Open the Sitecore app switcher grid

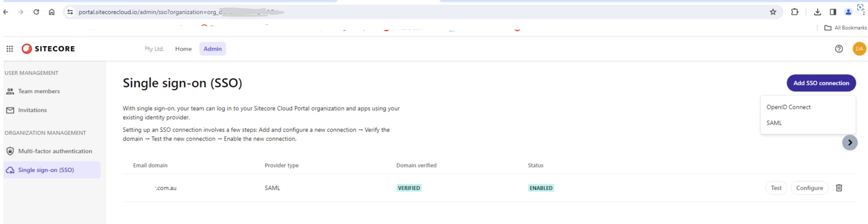tap(10, 49)
